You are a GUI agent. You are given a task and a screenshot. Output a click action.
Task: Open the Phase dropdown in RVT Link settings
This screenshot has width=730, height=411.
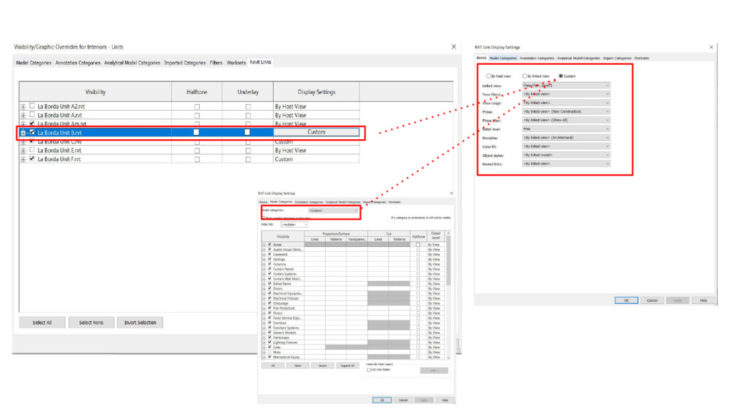[565, 112]
